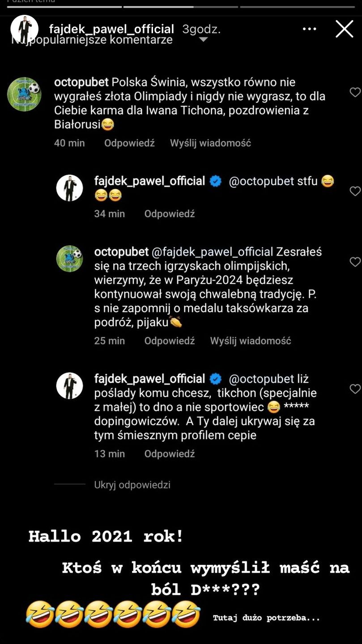The width and height of the screenshot is (362, 644).
Task: Open the fajdek_pawel_official username in the story header
Action: (111, 29)
